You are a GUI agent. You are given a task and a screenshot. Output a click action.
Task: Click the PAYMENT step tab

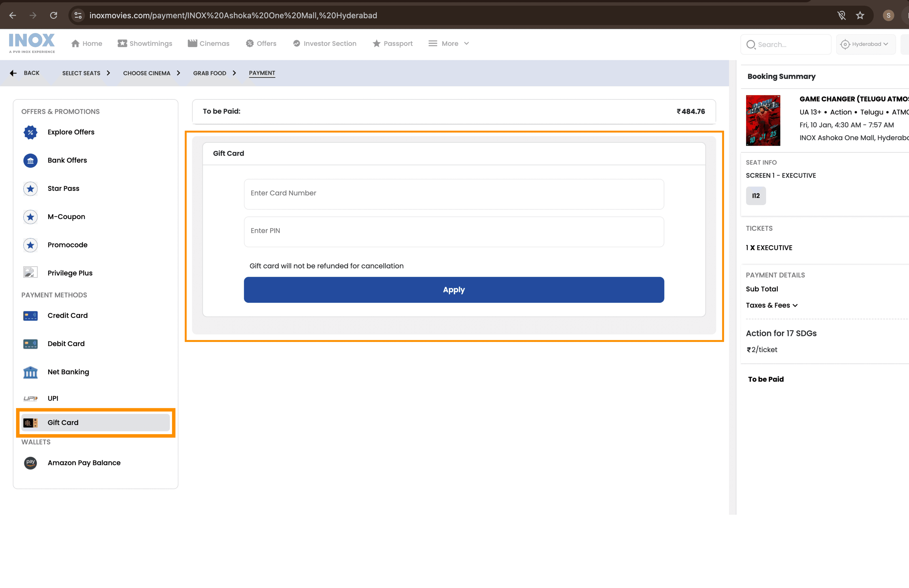[262, 73]
